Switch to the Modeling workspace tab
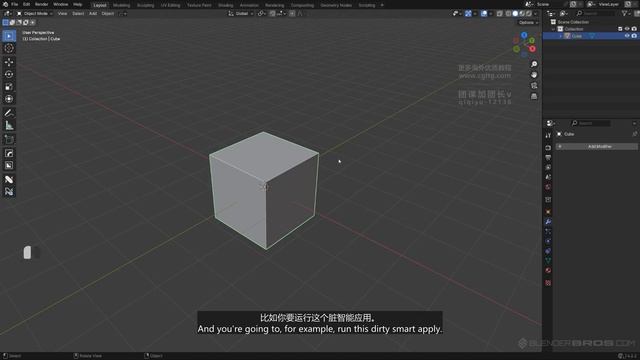 click(121, 5)
